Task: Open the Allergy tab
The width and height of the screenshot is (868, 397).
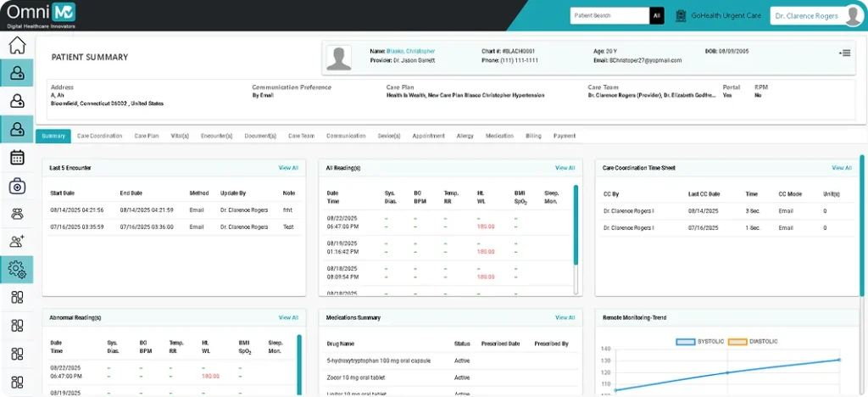Action: click(x=465, y=136)
